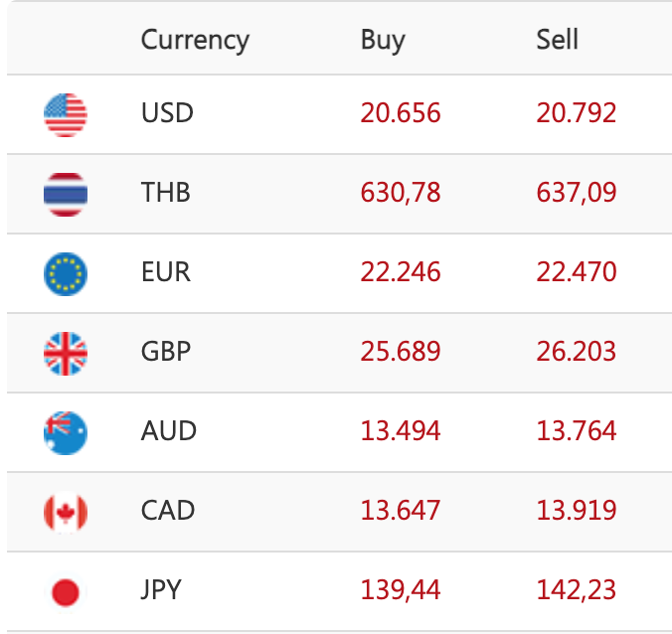Click the United States flag icon
Viewport: 672px width, 634px height.
66,114
